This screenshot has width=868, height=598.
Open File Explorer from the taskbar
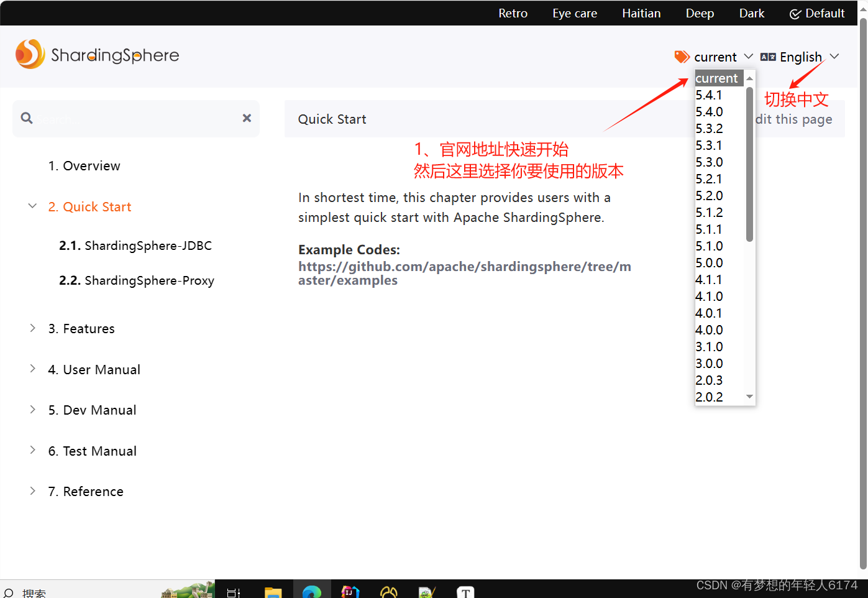(273, 592)
